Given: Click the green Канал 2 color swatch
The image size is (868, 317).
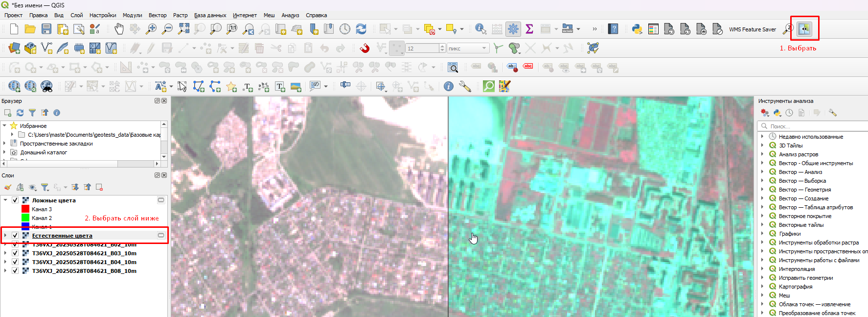Looking at the screenshot, I should [25, 218].
